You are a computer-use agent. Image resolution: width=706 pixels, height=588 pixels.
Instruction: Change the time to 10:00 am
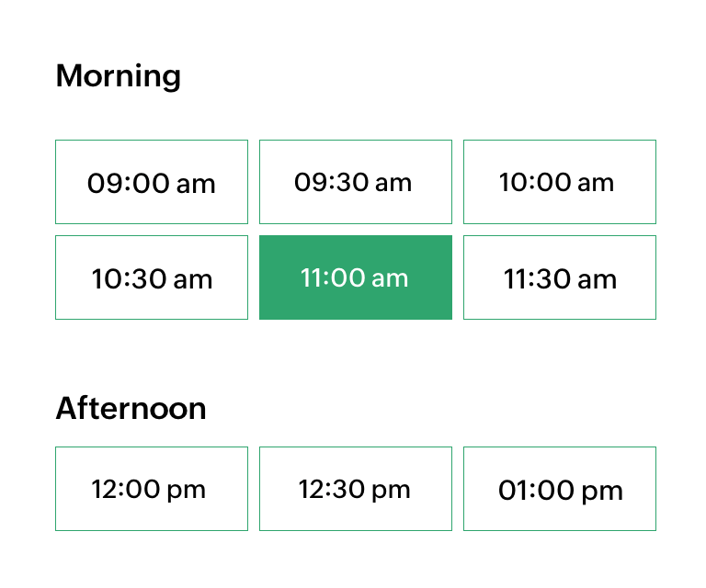coord(560,182)
